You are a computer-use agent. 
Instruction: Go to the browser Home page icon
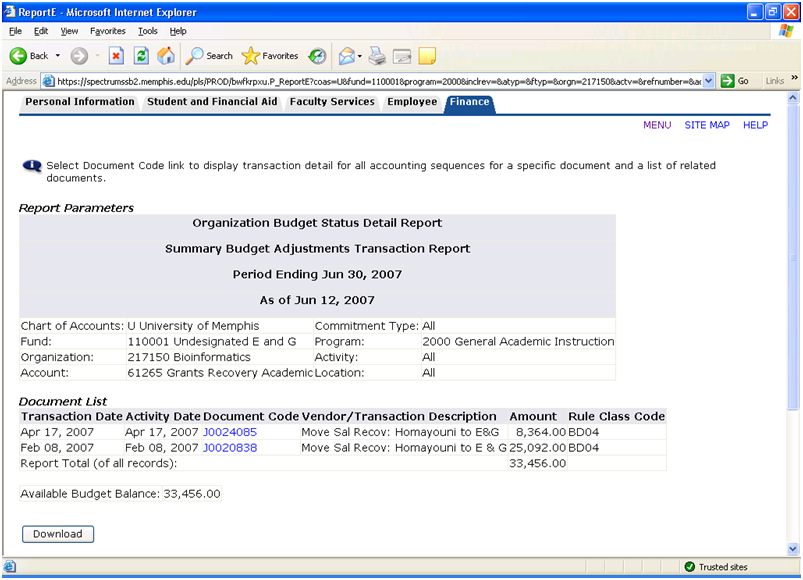(166, 56)
